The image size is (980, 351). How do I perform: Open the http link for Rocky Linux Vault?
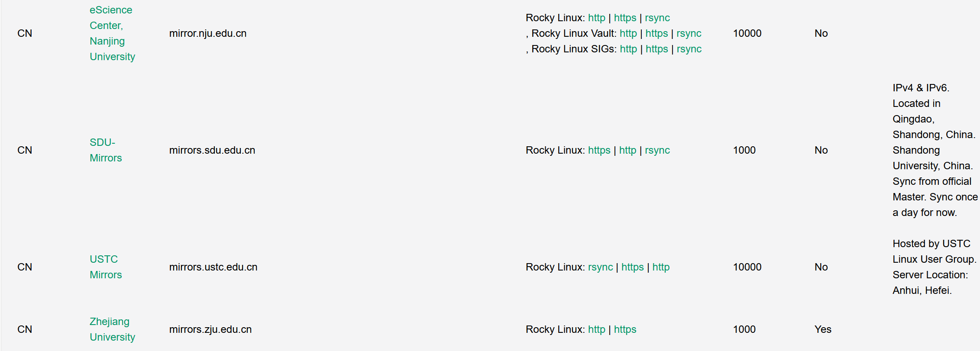(x=628, y=33)
